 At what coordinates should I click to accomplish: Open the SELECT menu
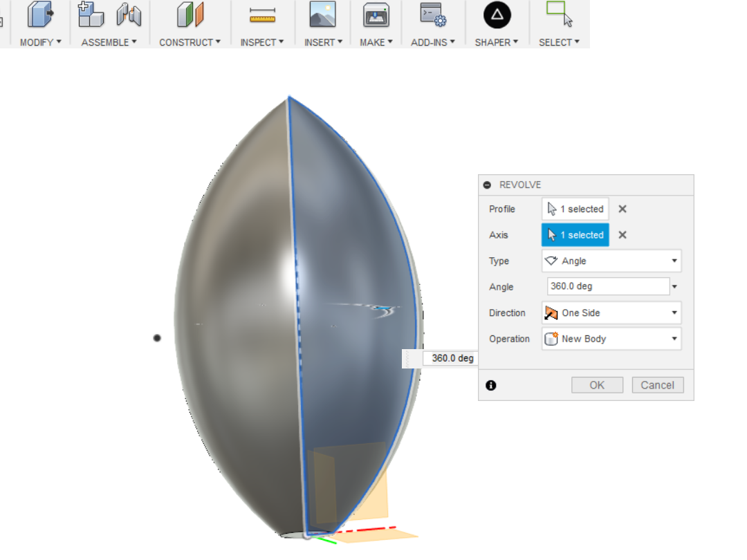coord(560,42)
